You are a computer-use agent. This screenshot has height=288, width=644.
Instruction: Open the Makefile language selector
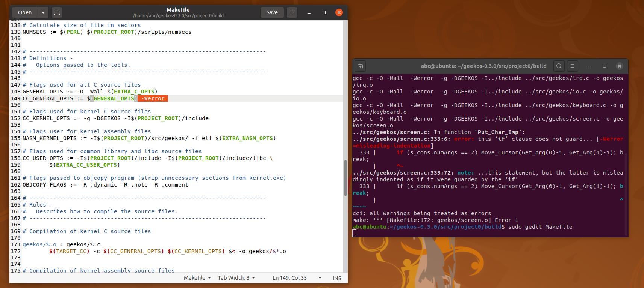click(197, 278)
